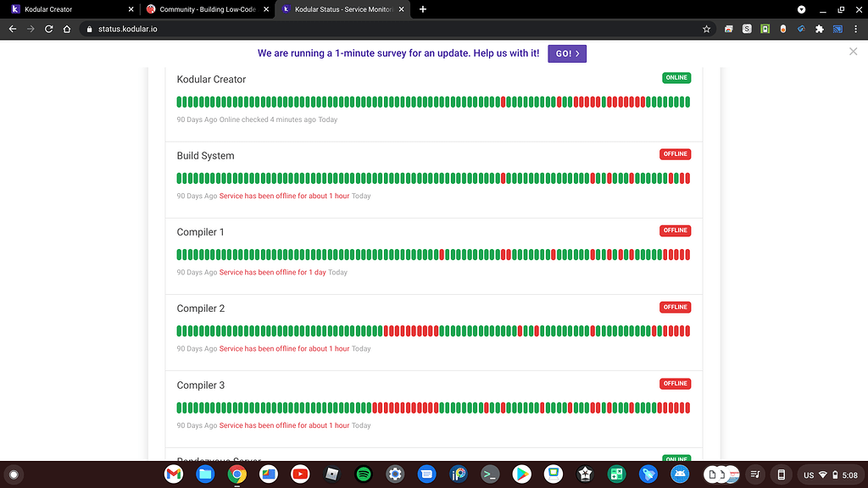
Task: Open Gmail from the shelf
Action: tap(173, 474)
